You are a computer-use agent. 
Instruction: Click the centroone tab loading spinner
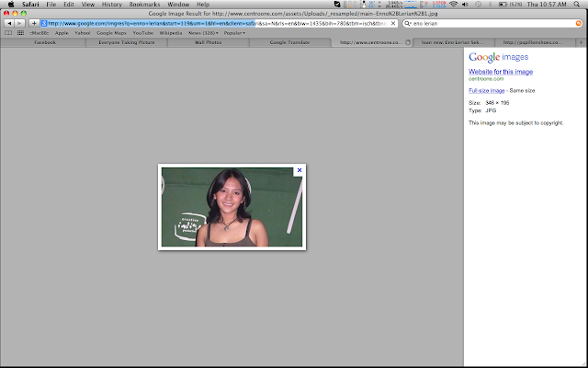[408, 42]
